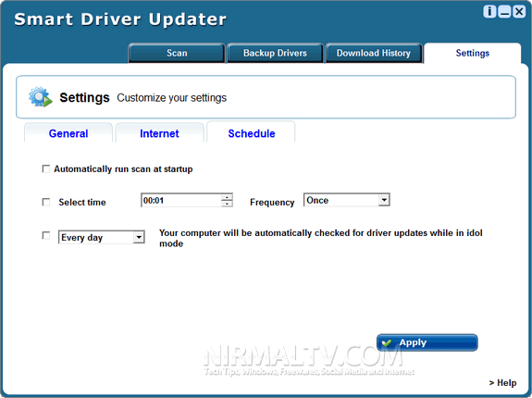Image resolution: width=532 pixels, height=398 pixels.
Task: Click the 'Customize your settings' text
Action: [x=172, y=98]
